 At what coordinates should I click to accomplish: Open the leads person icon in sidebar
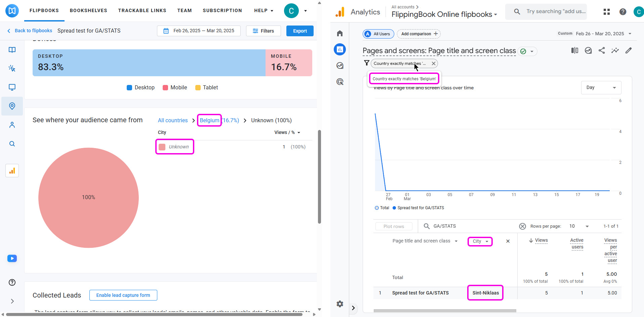[12, 125]
